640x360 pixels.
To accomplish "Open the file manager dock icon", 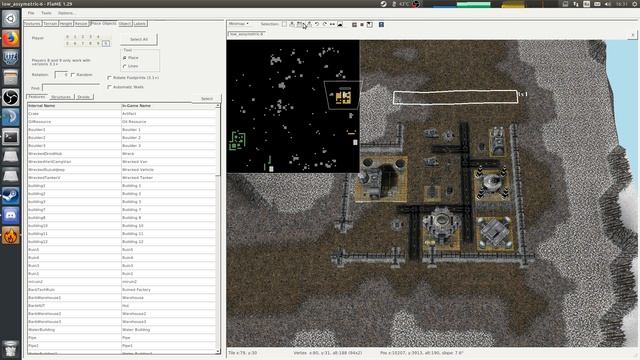I will (11, 78).
